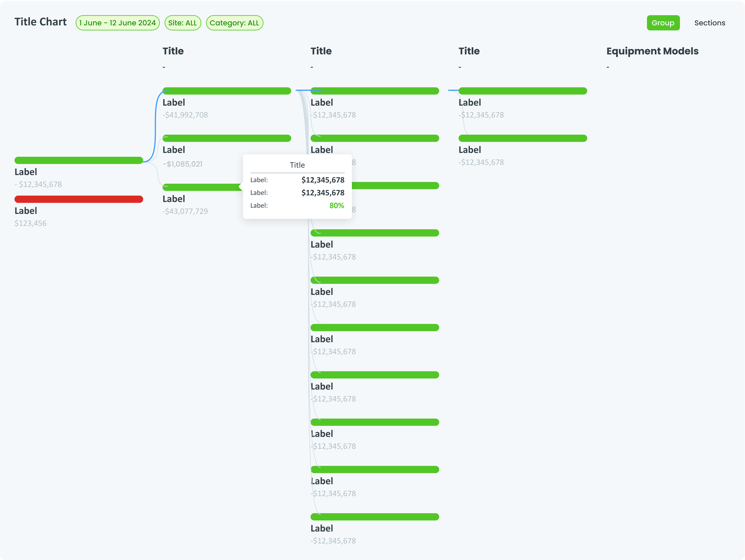The image size is (745, 560).
Task: Click the Title heading inside the tooltip popup
Action: [297, 165]
